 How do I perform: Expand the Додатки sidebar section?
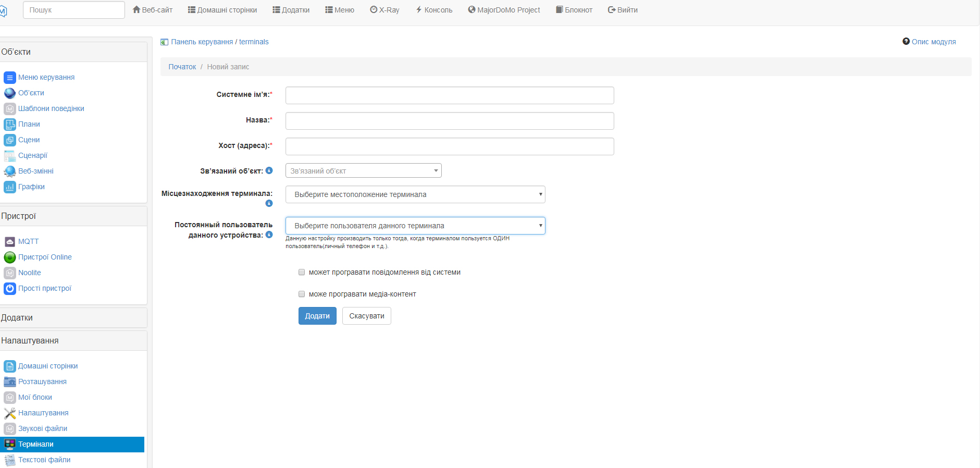(x=73, y=317)
